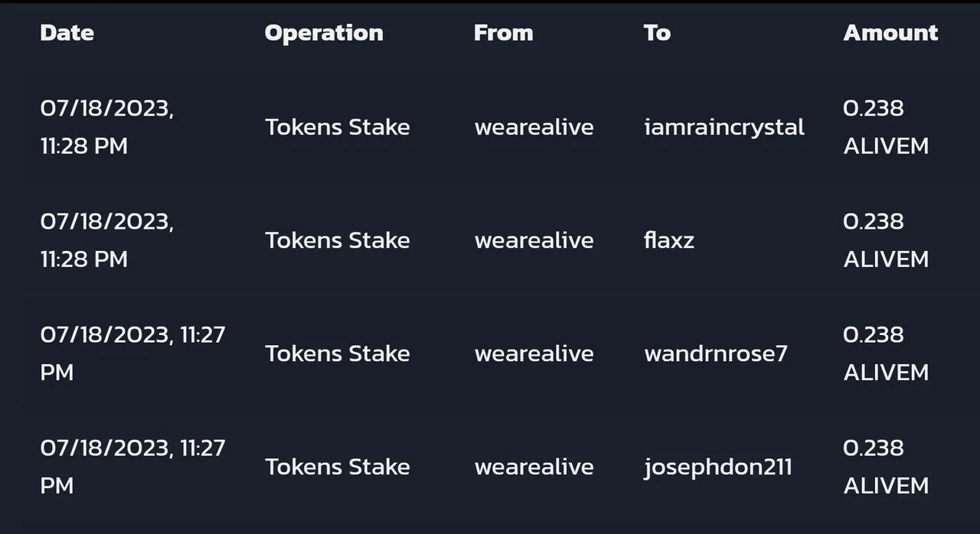
Task: Open wearealive sender in wandrnrose7 row
Action: coord(534,353)
